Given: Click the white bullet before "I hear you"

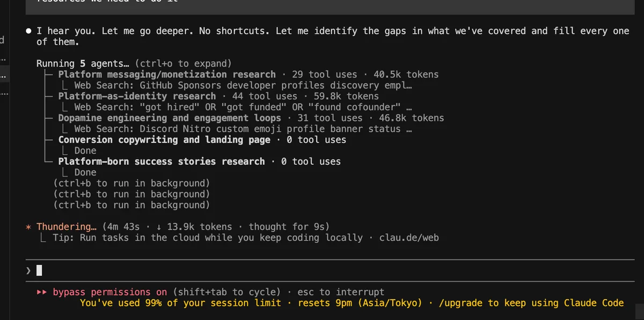Looking at the screenshot, I should click(29, 31).
